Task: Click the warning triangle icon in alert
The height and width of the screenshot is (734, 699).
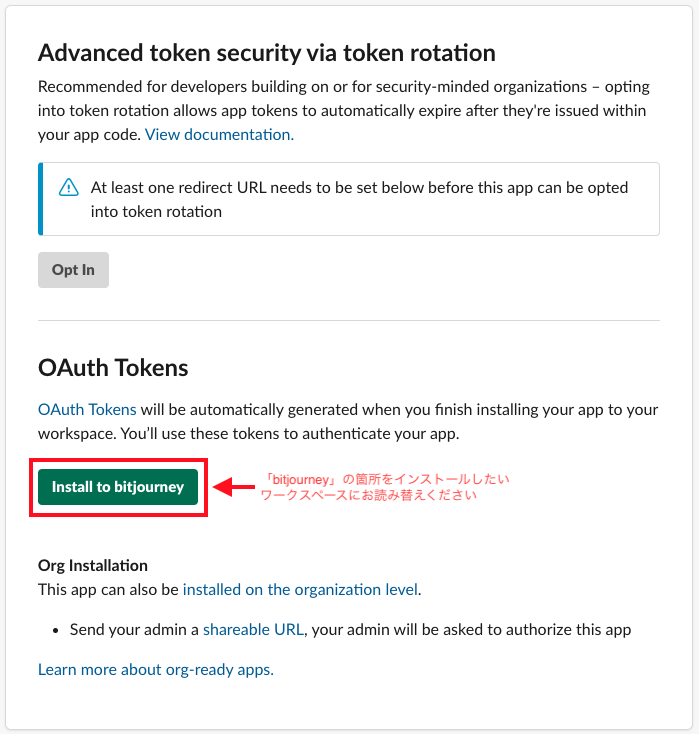Action: [69, 187]
